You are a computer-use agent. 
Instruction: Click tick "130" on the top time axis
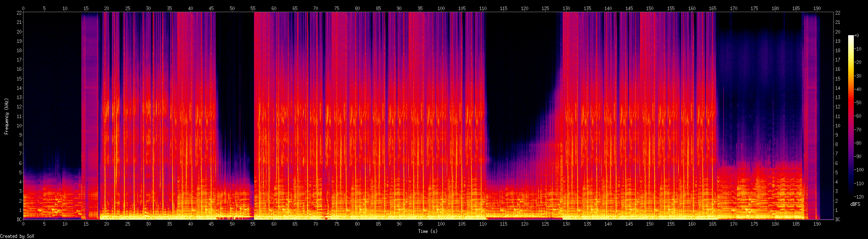coord(566,8)
